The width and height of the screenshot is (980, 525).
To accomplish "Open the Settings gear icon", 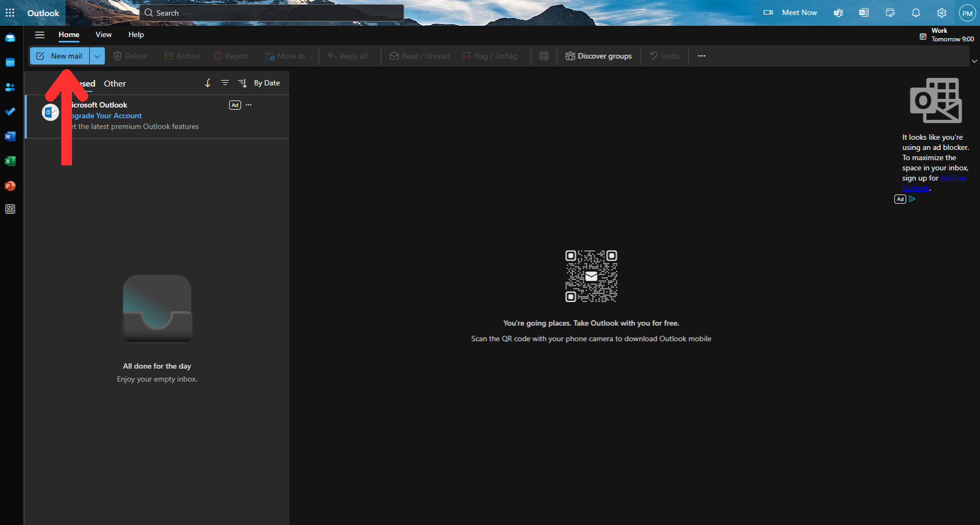I will pos(941,13).
